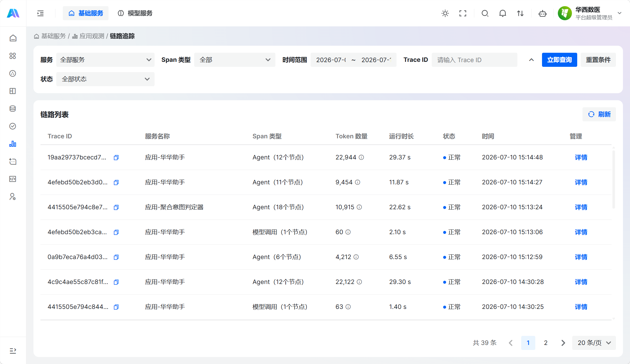The image size is (630, 364).
Task: Expand user account menu chevron
Action: coord(619,13)
